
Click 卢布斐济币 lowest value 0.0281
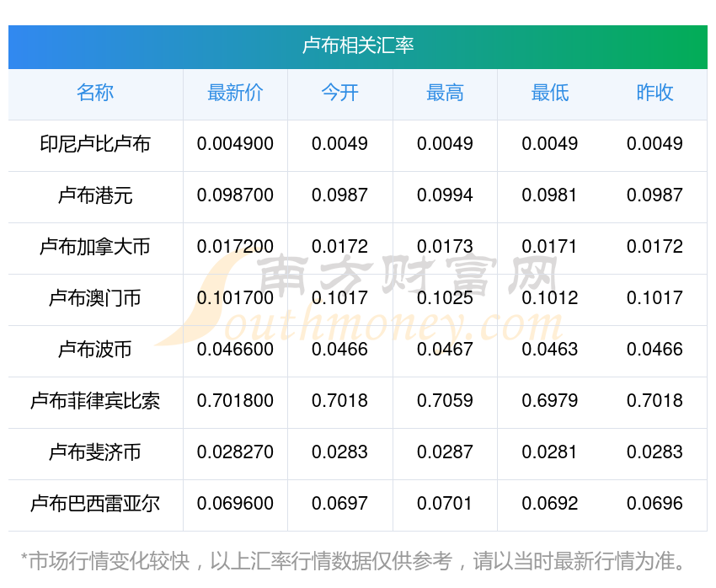tap(550, 452)
